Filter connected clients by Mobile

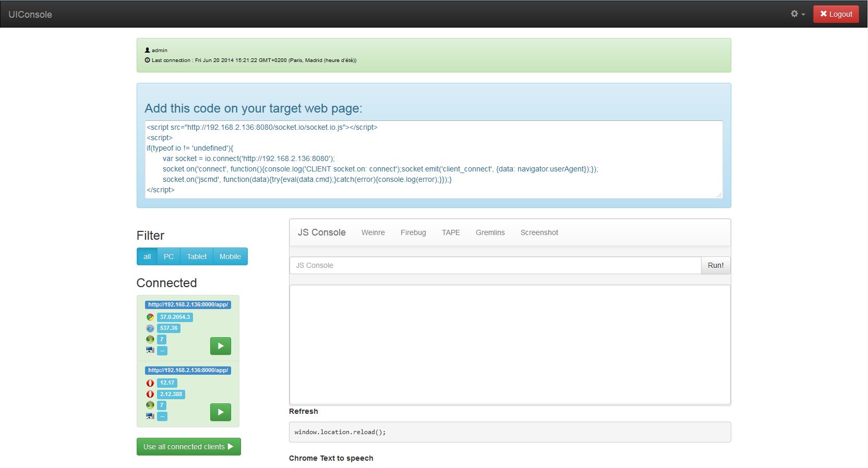(230, 256)
